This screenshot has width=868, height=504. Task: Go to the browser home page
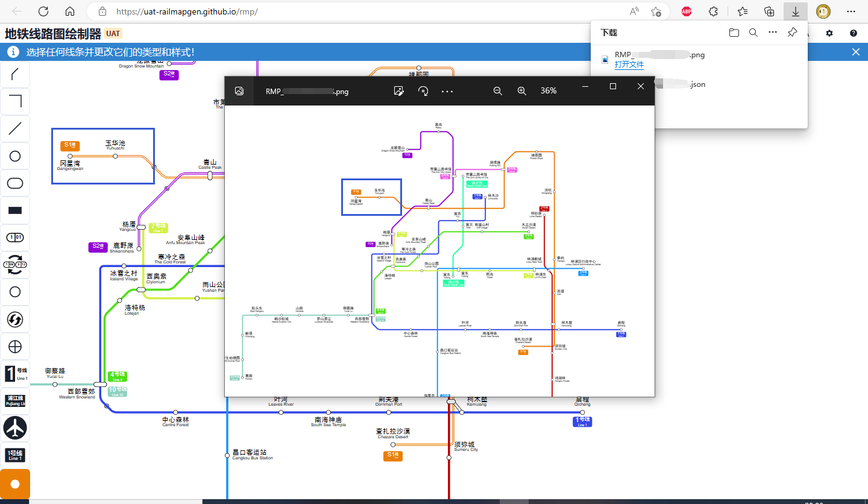[x=70, y=11]
